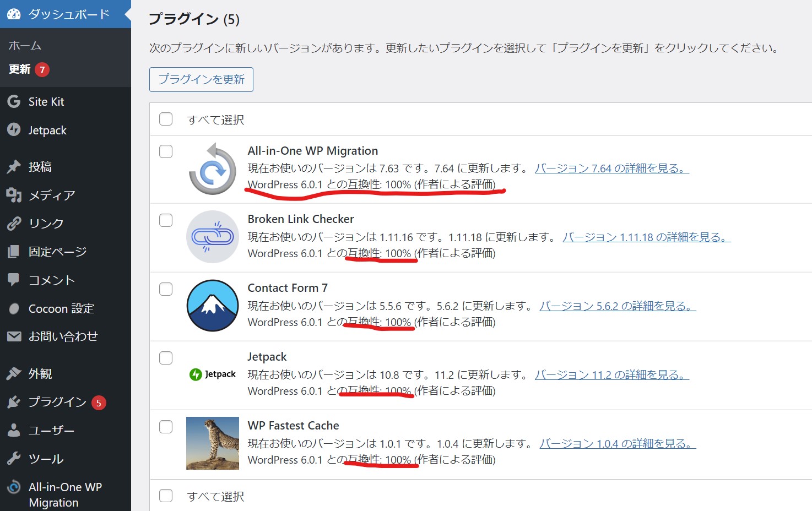The image size is (812, 511).
Task: Click the Dashboard gauge icon
Action: click(14, 14)
